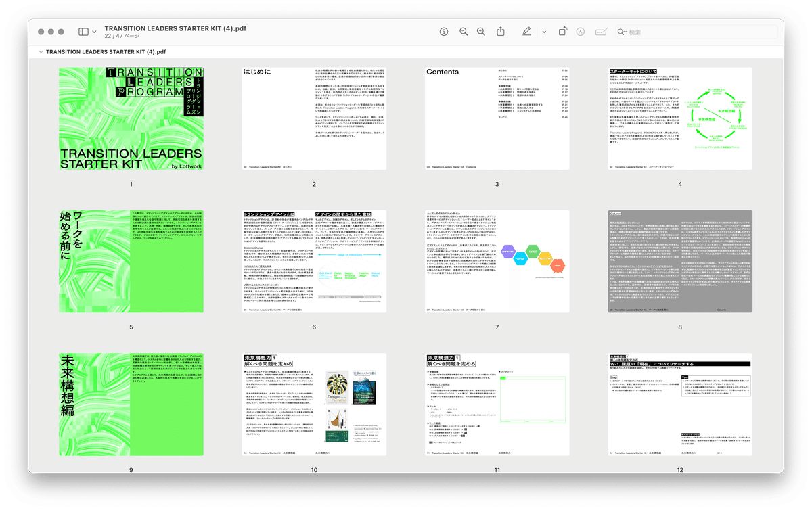Screen dimensions: 812x510
Task: Open page 9 未来構想編 thumbnail
Action: point(131,404)
